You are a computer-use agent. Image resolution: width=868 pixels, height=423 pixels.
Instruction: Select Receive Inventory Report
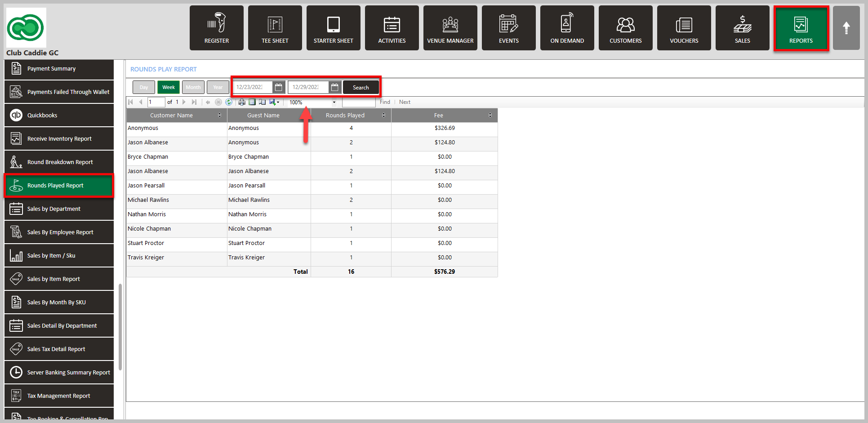tap(59, 139)
